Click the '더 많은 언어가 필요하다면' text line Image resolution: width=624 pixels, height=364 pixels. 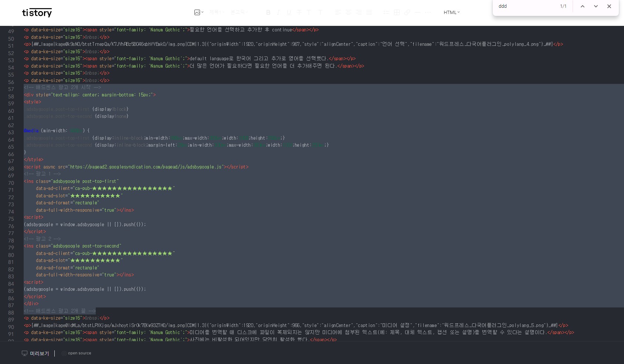click(x=194, y=66)
